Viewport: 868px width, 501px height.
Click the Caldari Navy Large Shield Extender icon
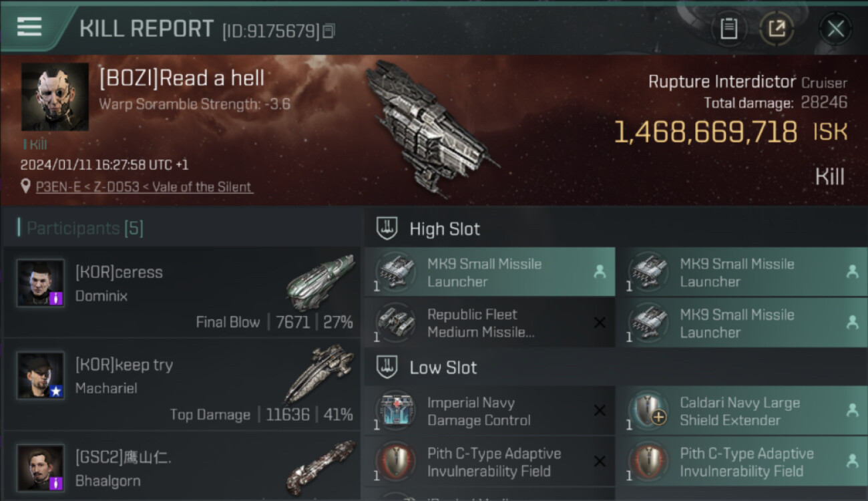point(648,411)
